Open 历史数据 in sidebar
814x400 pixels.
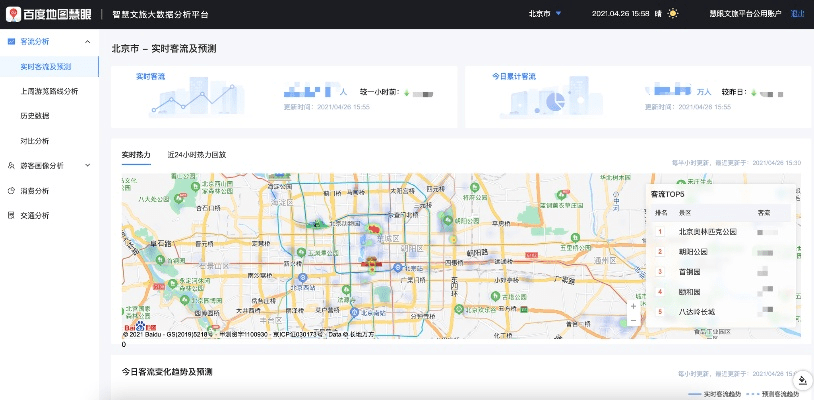point(35,116)
